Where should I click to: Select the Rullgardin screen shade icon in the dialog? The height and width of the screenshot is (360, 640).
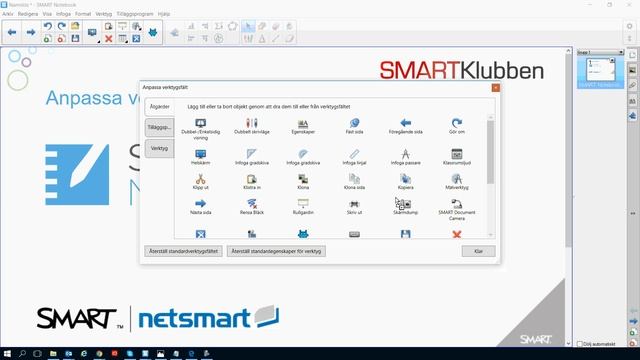click(x=303, y=203)
